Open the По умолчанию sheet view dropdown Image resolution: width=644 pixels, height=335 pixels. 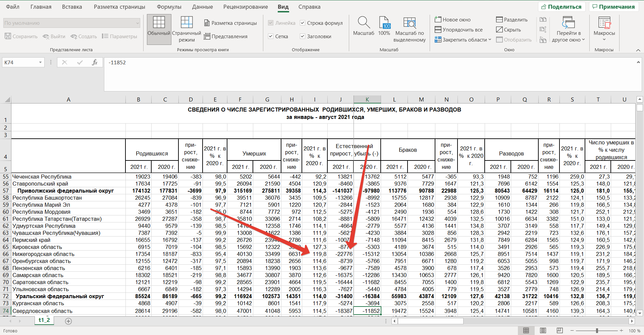tap(71, 23)
